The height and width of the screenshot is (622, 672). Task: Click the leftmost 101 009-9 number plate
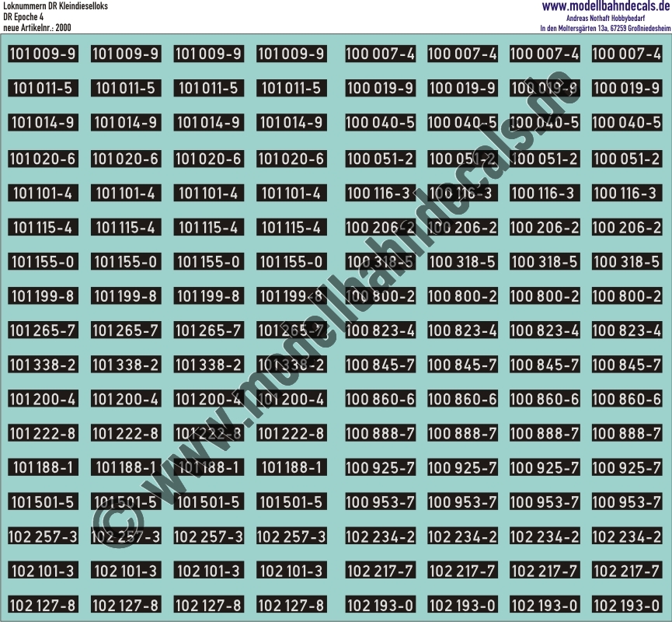coord(43,54)
